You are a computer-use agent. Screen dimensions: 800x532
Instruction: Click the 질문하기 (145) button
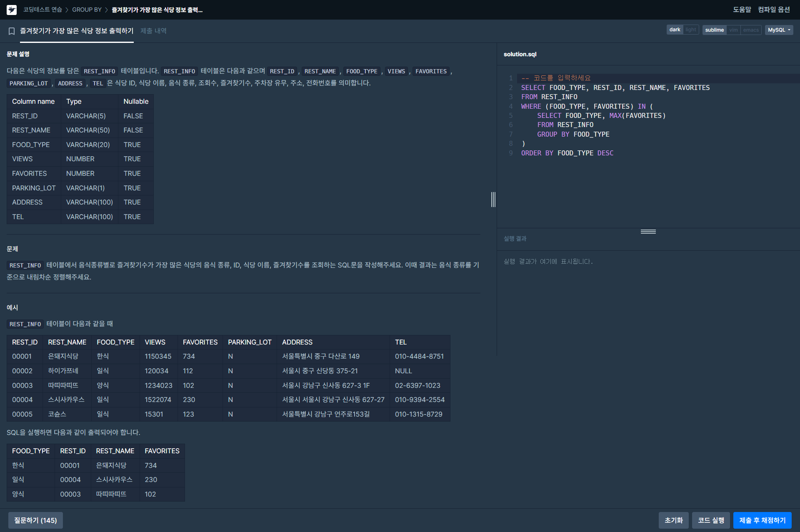[35, 520]
